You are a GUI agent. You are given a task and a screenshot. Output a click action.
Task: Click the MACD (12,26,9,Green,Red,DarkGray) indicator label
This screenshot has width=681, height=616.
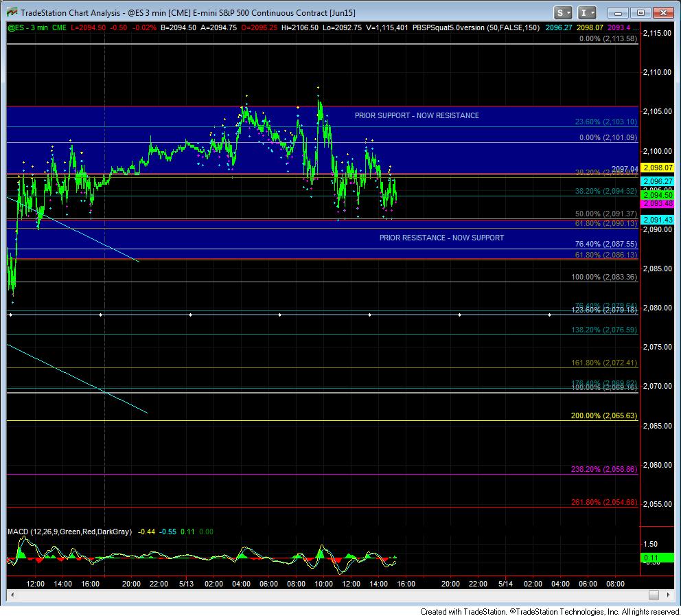(x=69, y=532)
